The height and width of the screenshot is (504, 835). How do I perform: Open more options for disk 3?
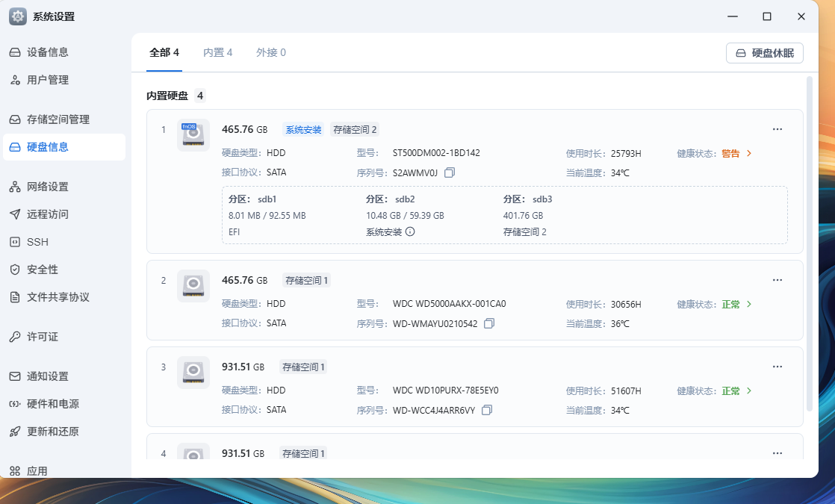(x=777, y=367)
